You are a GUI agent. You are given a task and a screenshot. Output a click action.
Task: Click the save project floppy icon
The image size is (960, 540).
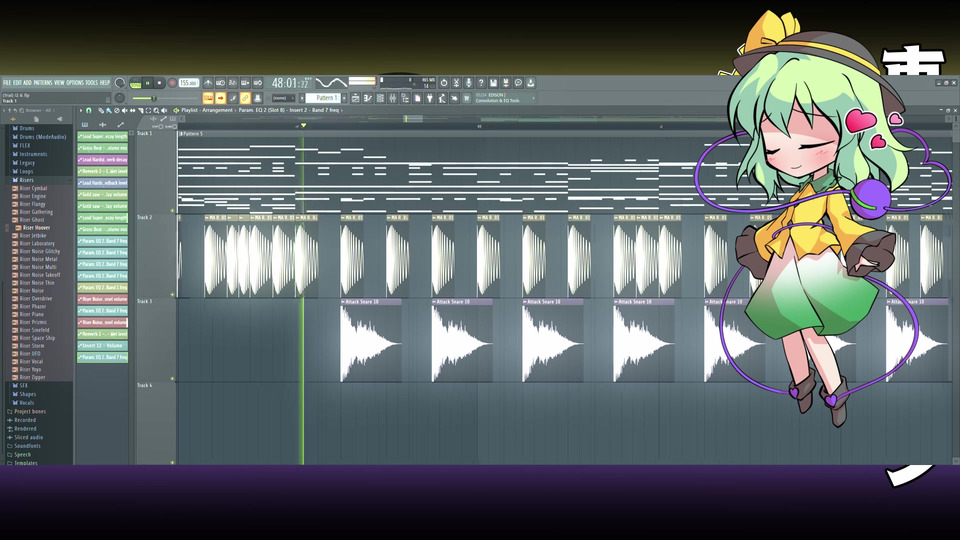click(x=493, y=83)
